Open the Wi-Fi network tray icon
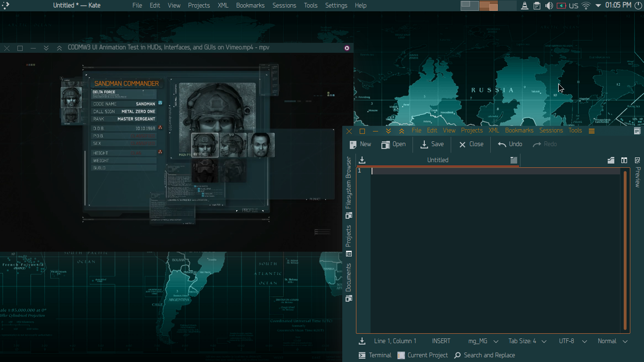This screenshot has width=644, height=362. [x=586, y=6]
